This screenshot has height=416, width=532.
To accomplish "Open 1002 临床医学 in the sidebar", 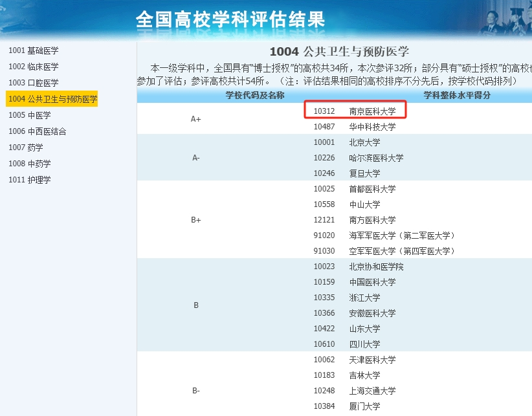I will tap(33, 67).
